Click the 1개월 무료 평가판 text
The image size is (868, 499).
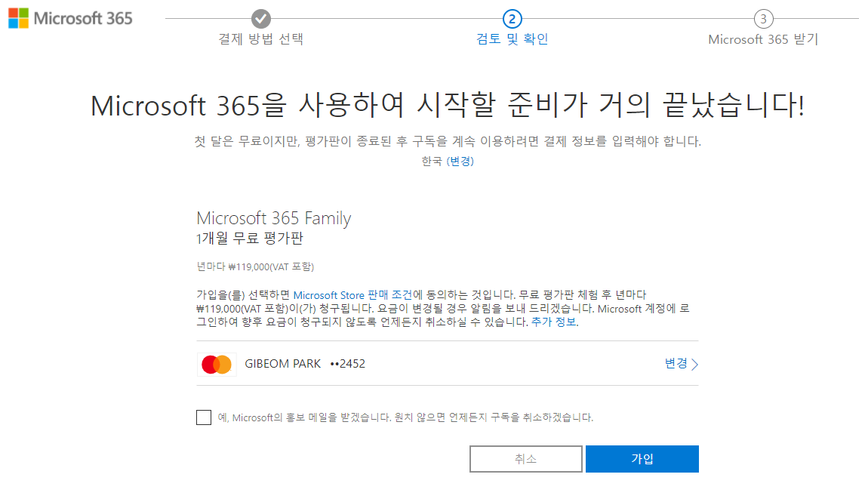(250, 239)
